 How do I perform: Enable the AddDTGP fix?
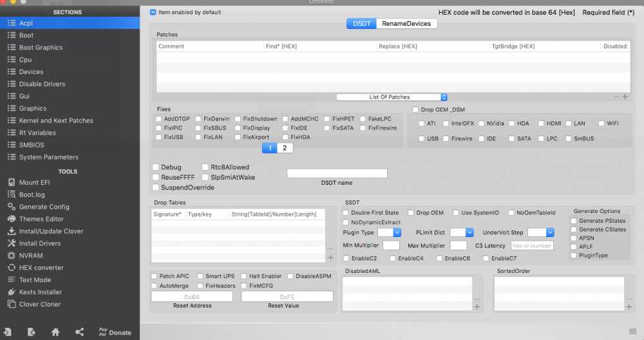point(158,118)
